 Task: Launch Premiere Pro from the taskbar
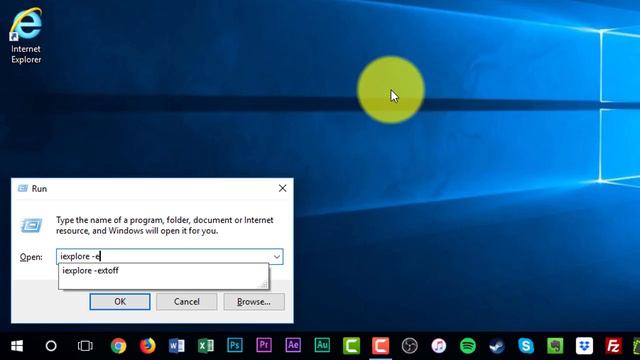coord(264,345)
